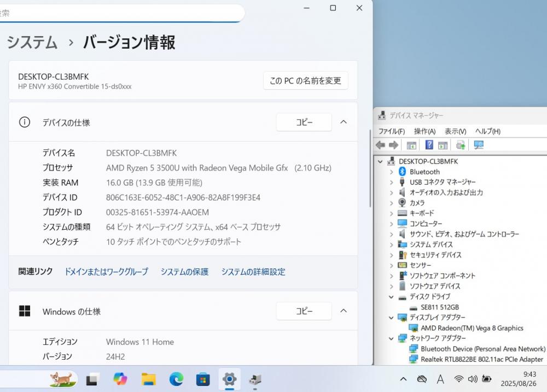This screenshot has width=547, height=392.
Task: Open the ドメインまたはワークグループ link
Action: (x=107, y=272)
